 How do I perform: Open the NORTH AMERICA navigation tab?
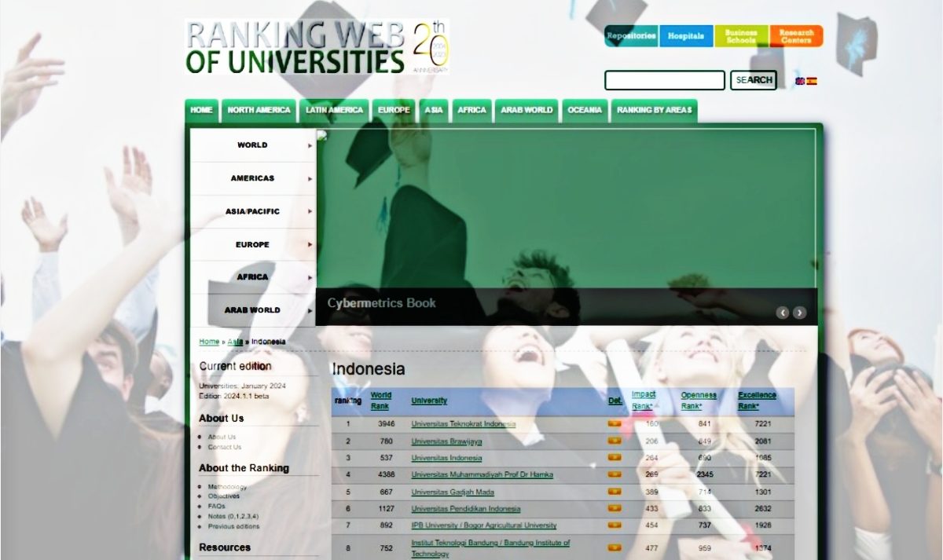point(259,111)
